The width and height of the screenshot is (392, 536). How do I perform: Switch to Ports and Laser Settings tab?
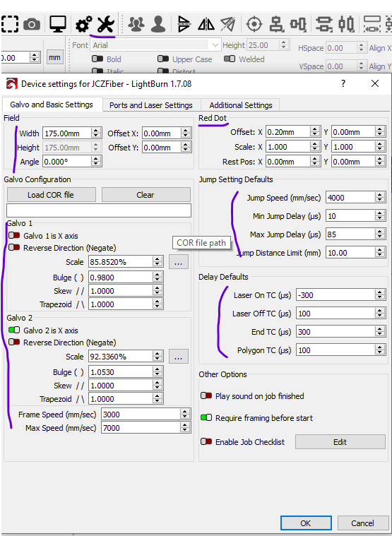pyautogui.click(x=151, y=105)
